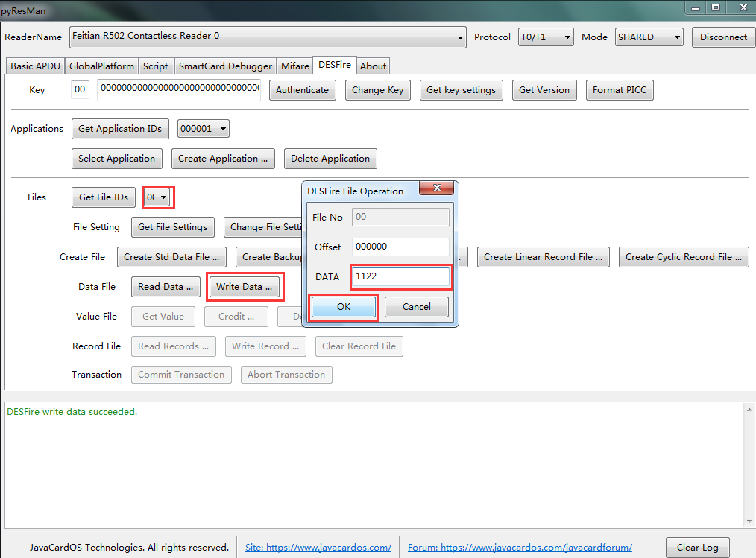Open the GlobalPlatform tab

101,66
